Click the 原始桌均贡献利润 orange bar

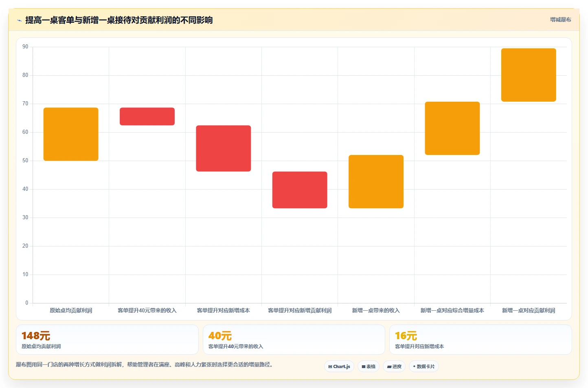click(x=71, y=134)
